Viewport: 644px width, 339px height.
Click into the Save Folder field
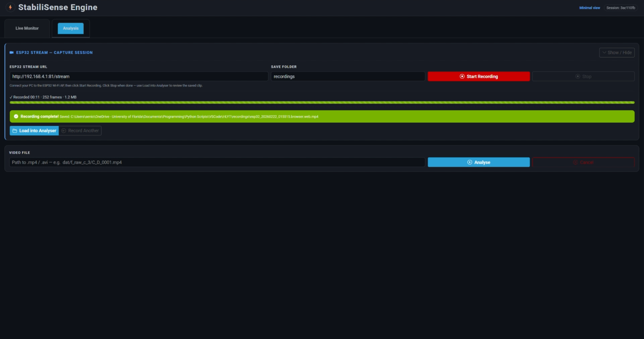[348, 76]
